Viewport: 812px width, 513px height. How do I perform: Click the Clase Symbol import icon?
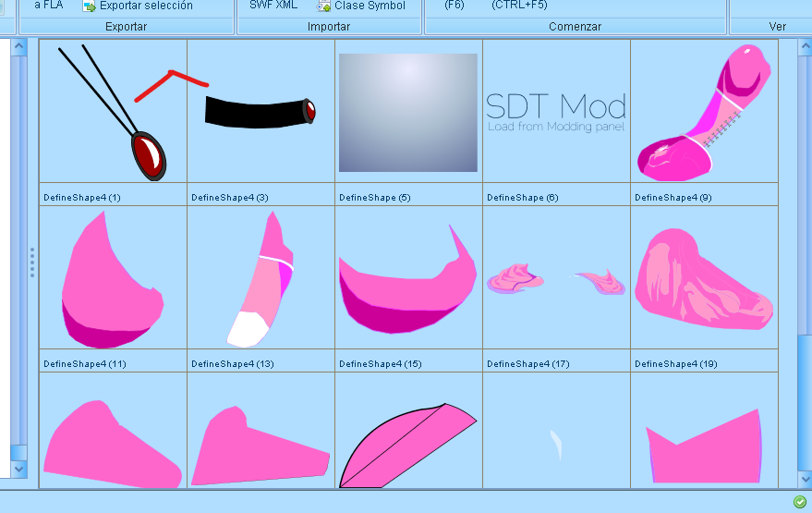point(324,6)
